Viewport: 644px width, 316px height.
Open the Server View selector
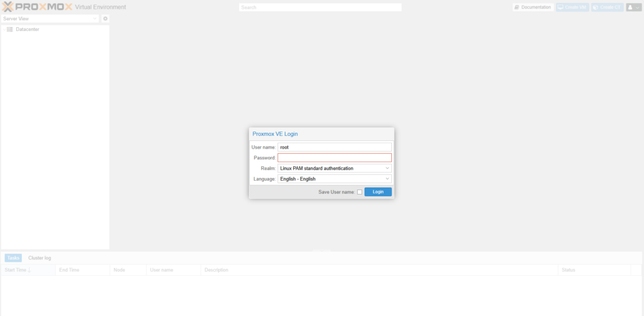click(x=50, y=19)
